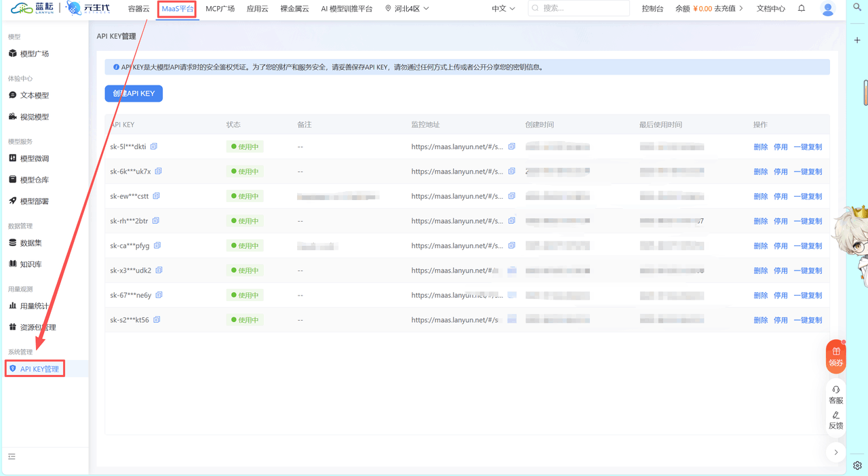Open the 中文 language dropdown
Viewport: 868px width, 476px height.
503,9
